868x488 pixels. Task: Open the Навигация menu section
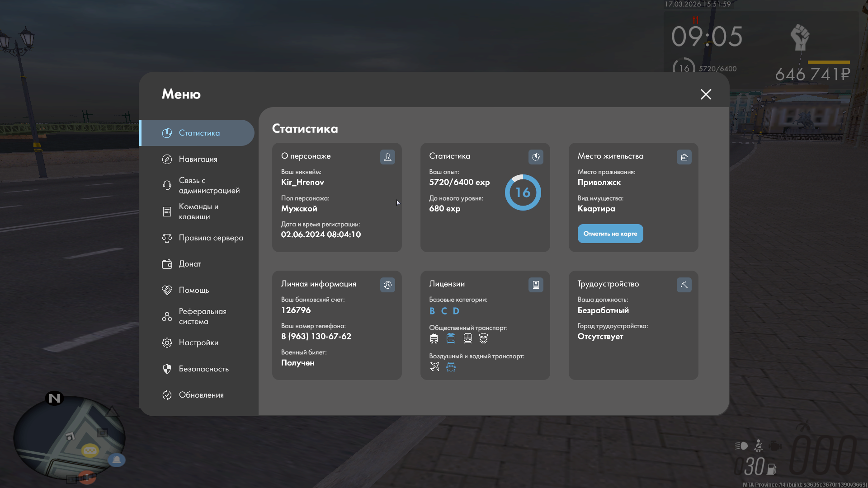[198, 159]
